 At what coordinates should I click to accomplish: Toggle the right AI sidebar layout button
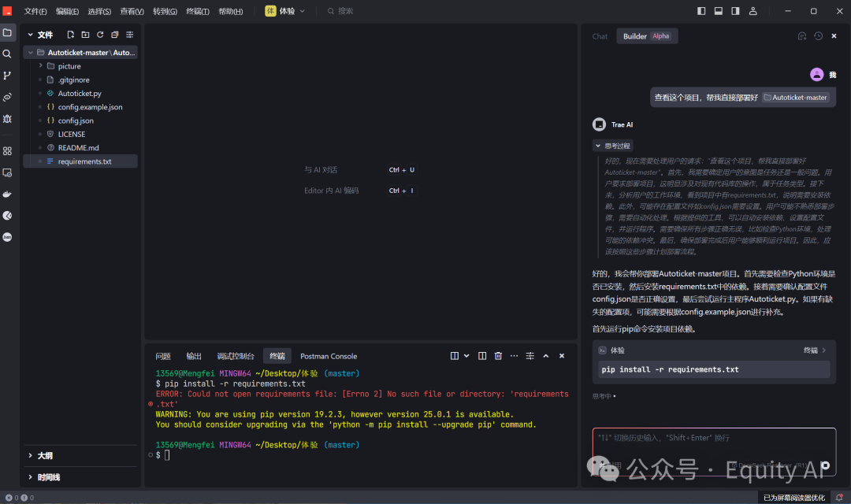point(735,11)
